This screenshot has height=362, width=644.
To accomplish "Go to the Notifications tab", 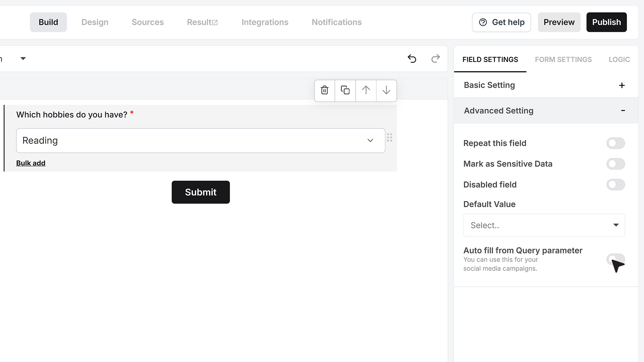I will click(x=336, y=22).
